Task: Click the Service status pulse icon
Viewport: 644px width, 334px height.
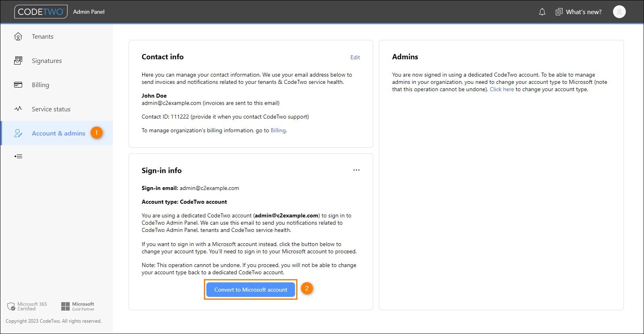Action: coord(18,109)
